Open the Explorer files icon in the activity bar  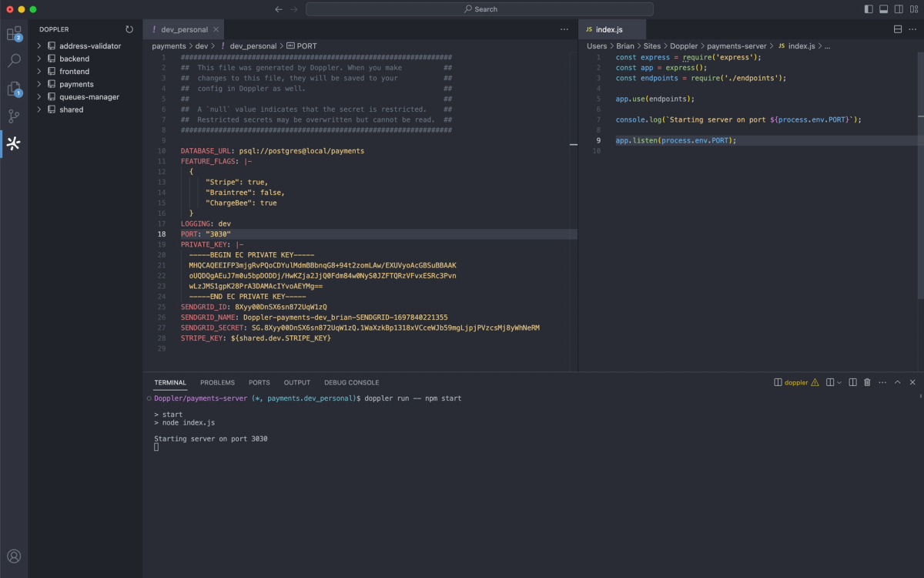coord(14,89)
